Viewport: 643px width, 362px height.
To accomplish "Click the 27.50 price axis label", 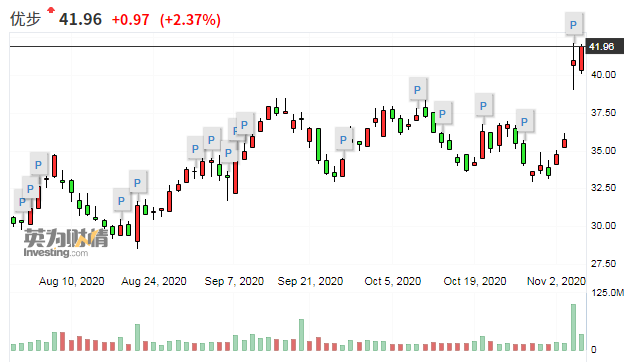I will point(603,264).
